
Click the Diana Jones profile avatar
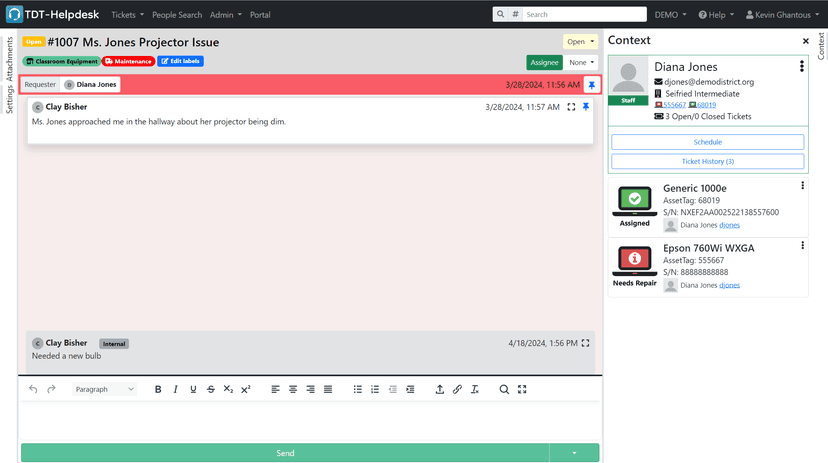coord(628,77)
